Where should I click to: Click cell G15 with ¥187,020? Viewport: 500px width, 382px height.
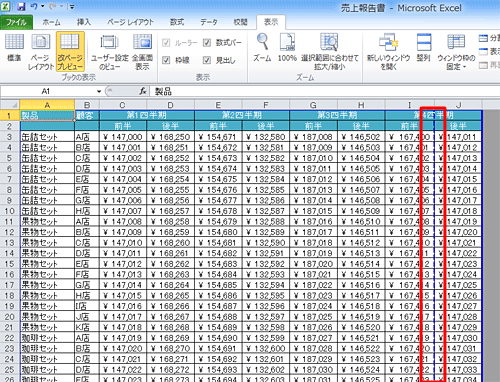(x=314, y=264)
